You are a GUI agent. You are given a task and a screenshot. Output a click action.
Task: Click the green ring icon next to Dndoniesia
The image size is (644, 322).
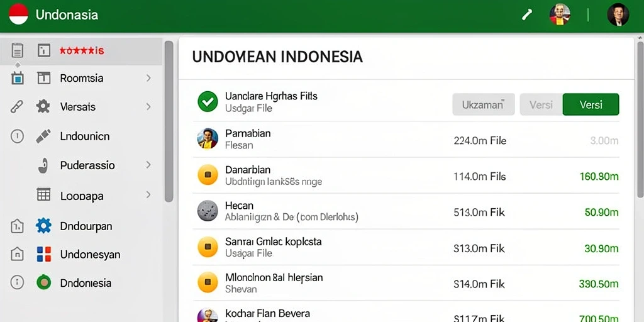(x=43, y=282)
